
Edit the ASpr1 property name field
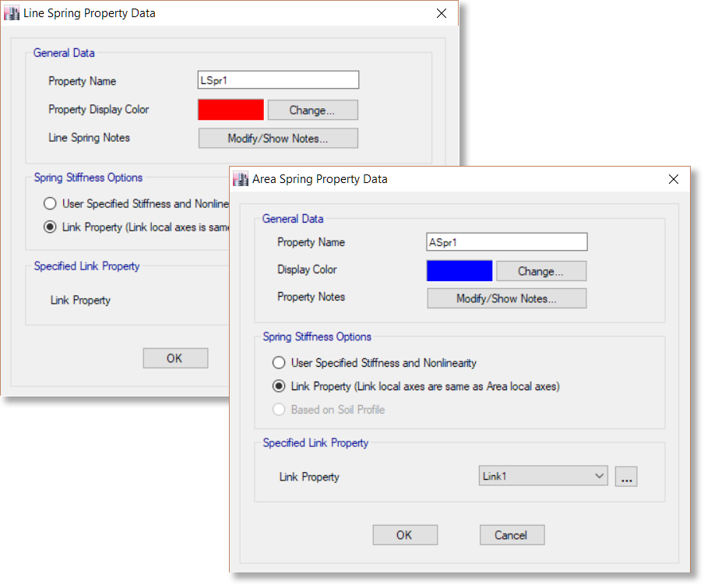(x=507, y=241)
